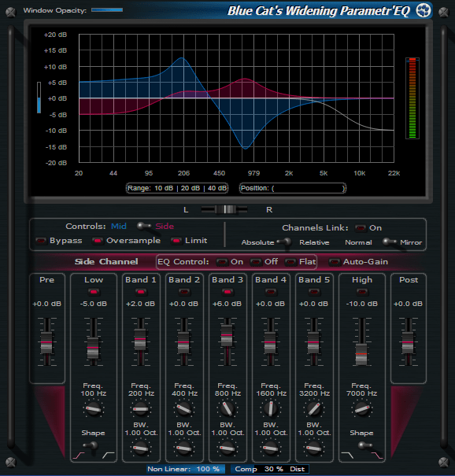Click the Low band -5.0 dB value
Image resolution: width=455 pixels, height=476 pixels.
coord(93,304)
